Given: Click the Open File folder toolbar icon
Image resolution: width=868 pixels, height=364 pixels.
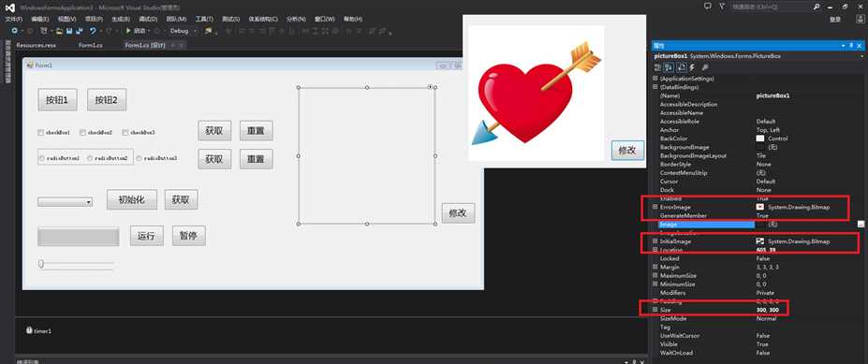Looking at the screenshot, I should click(59, 31).
